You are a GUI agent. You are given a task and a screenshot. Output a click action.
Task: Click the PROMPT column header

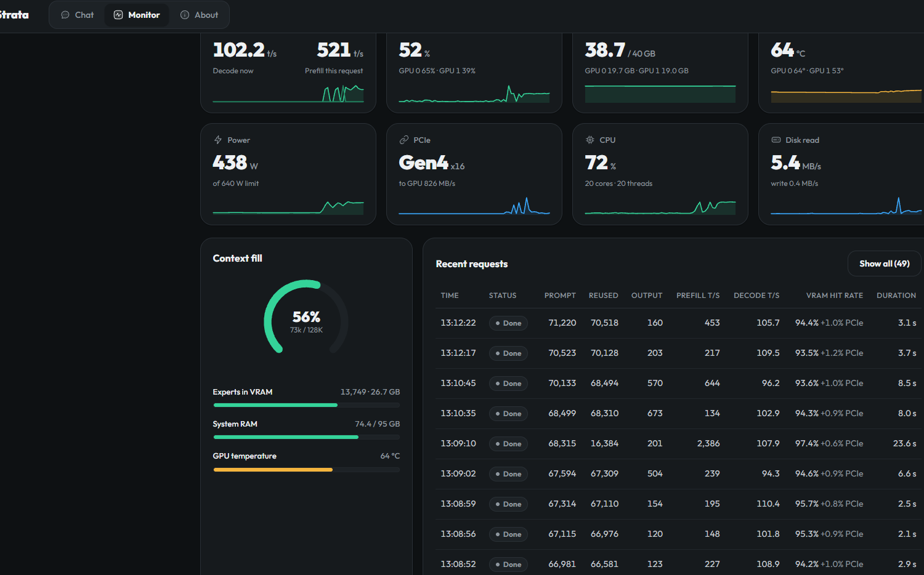560,296
